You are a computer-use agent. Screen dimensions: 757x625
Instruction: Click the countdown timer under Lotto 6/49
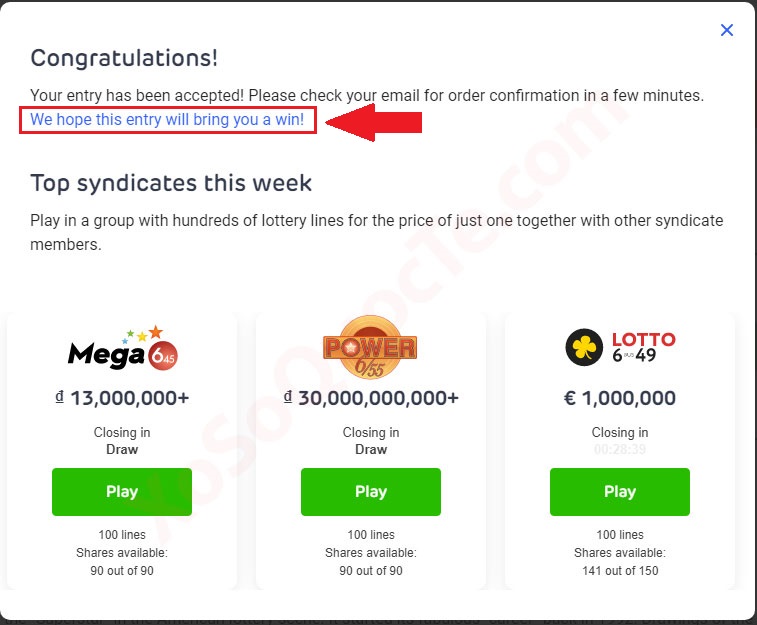[620, 450]
